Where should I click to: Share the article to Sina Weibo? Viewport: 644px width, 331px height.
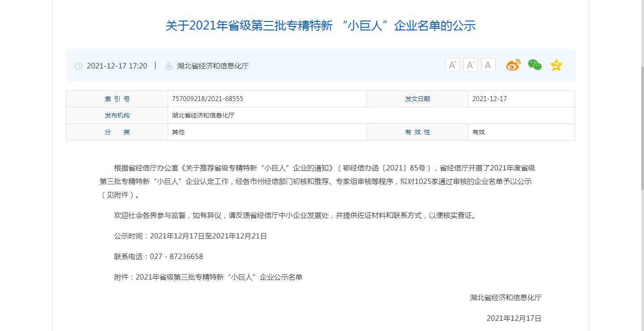[513, 65]
